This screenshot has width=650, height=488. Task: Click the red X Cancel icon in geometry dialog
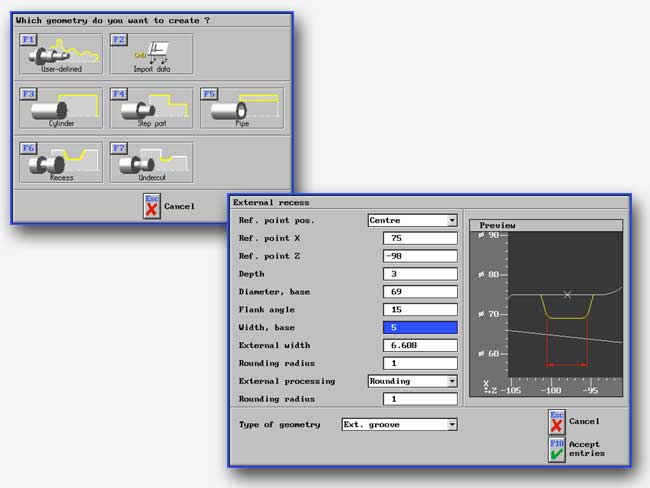pyautogui.click(x=152, y=206)
